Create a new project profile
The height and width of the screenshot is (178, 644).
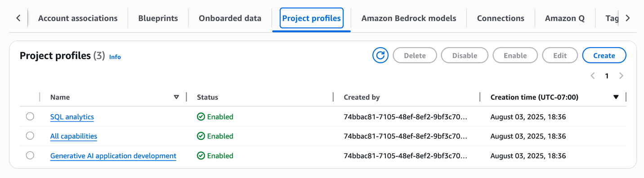(604, 55)
